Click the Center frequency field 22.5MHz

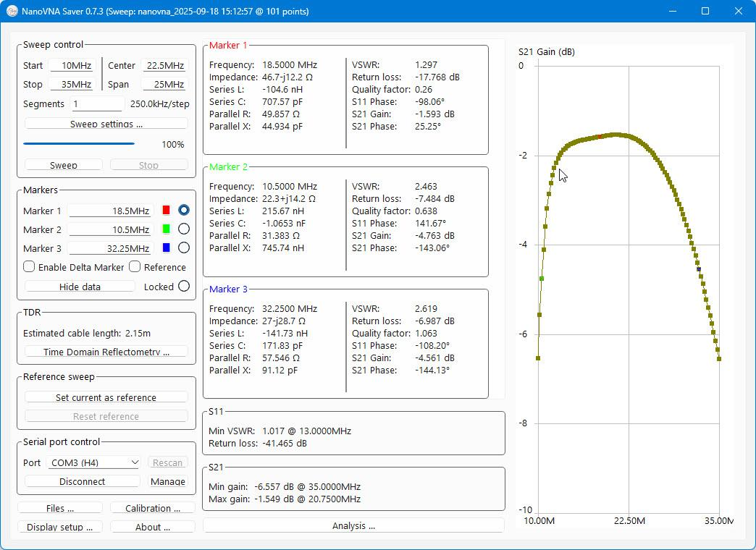(x=164, y=66)
